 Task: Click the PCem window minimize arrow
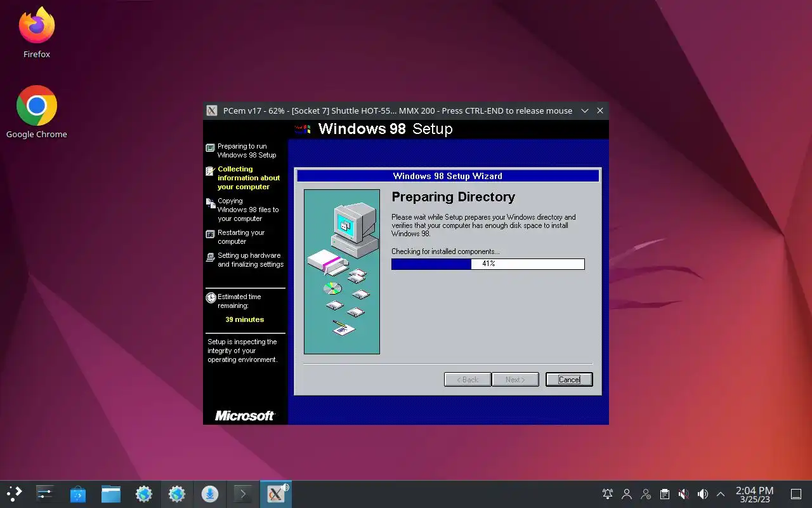pyautogui.click(x=585, y=110)
